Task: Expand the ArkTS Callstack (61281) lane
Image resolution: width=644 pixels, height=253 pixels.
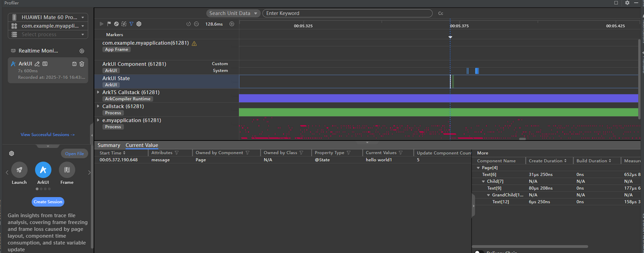Action: click(x=98, y=92)
